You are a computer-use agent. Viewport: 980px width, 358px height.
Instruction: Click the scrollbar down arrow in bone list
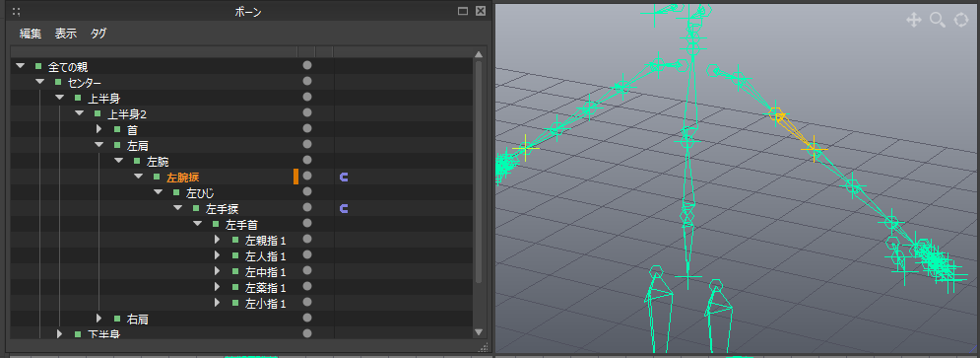(479, 332)
